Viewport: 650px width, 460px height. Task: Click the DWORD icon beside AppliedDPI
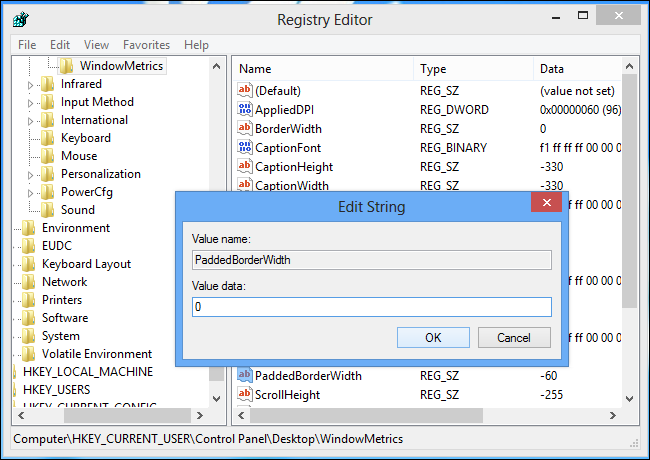point(245,109)
